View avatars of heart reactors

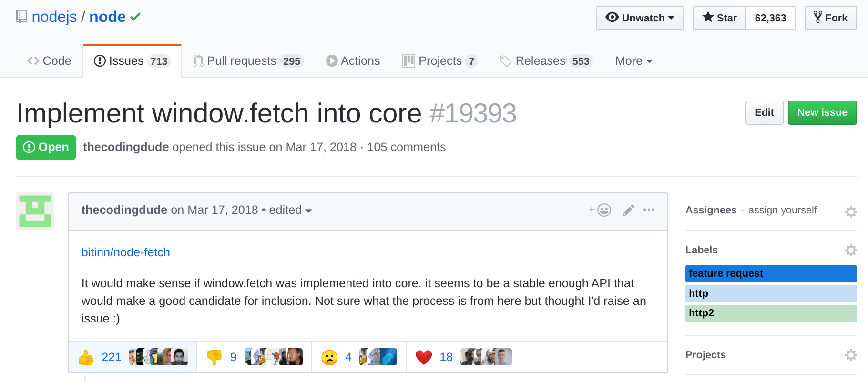point(486,357)
